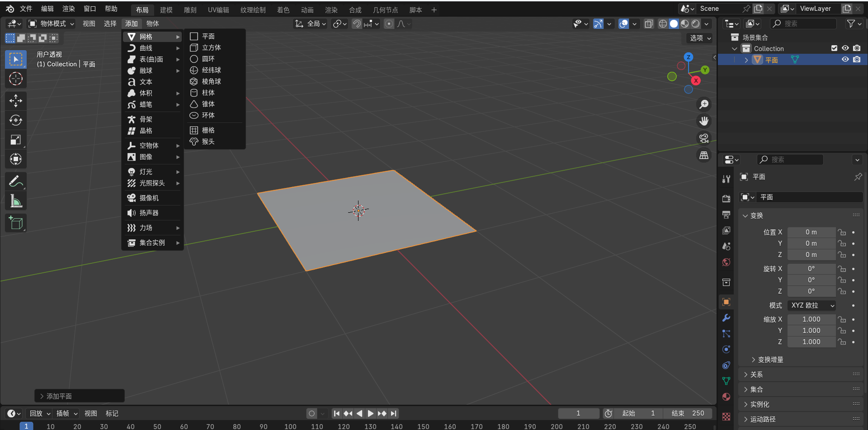Open the Scene properties tab
868x430 pixels.
tap(726, 246)
